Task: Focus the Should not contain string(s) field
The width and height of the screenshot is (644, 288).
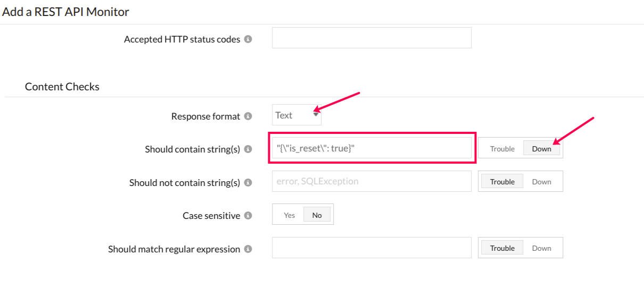Action: coord(371,181)
